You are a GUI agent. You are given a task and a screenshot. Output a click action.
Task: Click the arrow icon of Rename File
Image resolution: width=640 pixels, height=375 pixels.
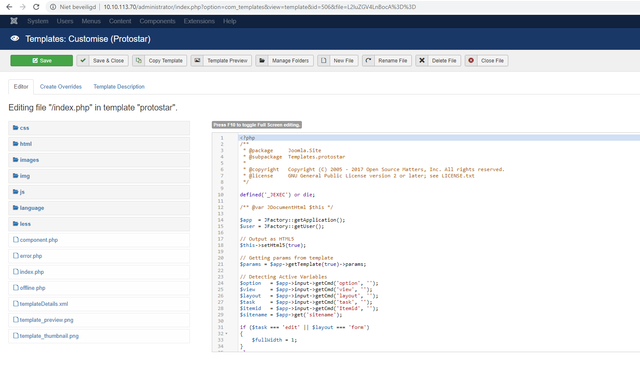click(x=368, y=60)
